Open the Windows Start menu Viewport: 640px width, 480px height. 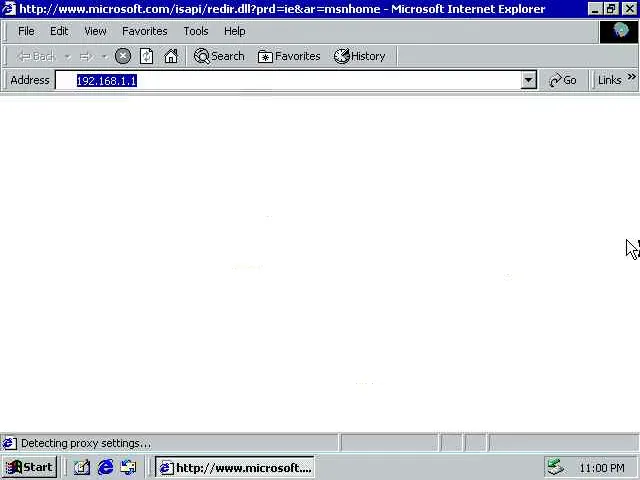29,467
